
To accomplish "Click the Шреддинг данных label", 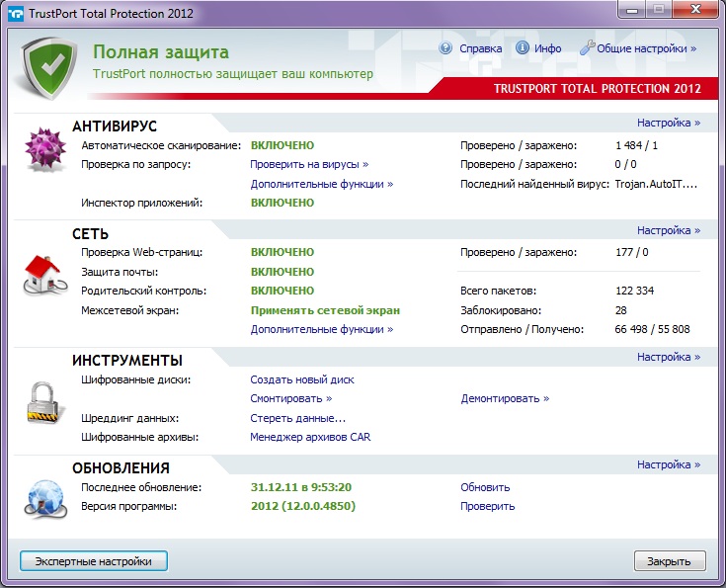I will (x=130, y=418).
